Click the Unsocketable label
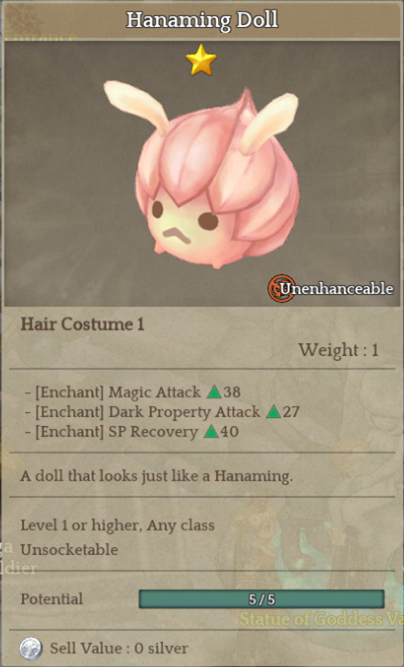Screen dimensions: 404x667 [69, 550]
